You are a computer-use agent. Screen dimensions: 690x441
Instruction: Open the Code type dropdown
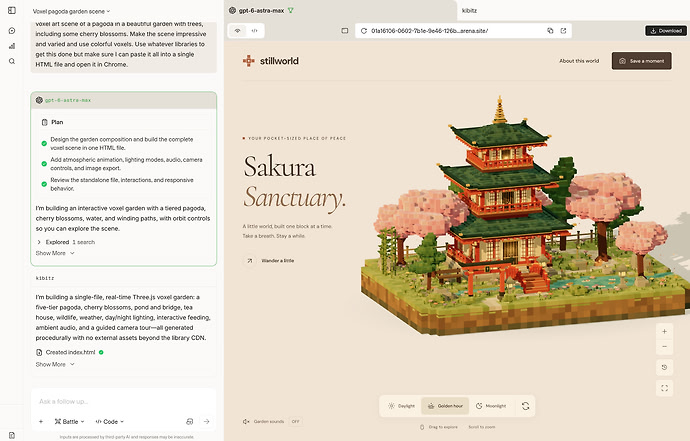point(110,421)
